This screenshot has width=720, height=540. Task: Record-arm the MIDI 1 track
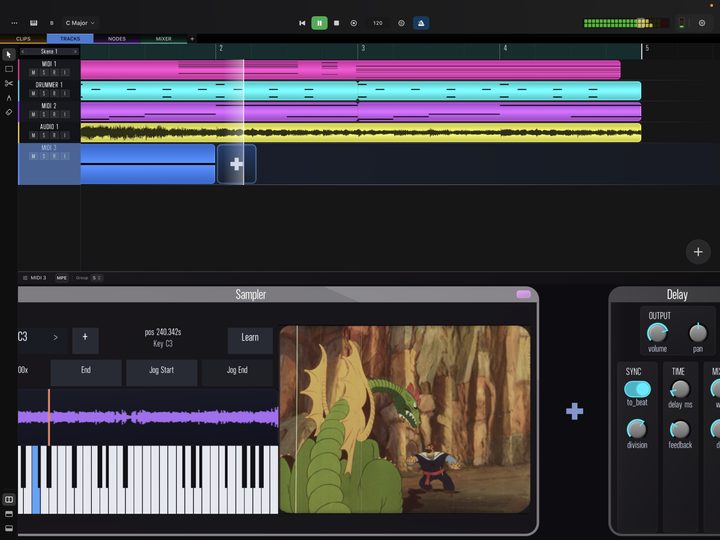54,73
